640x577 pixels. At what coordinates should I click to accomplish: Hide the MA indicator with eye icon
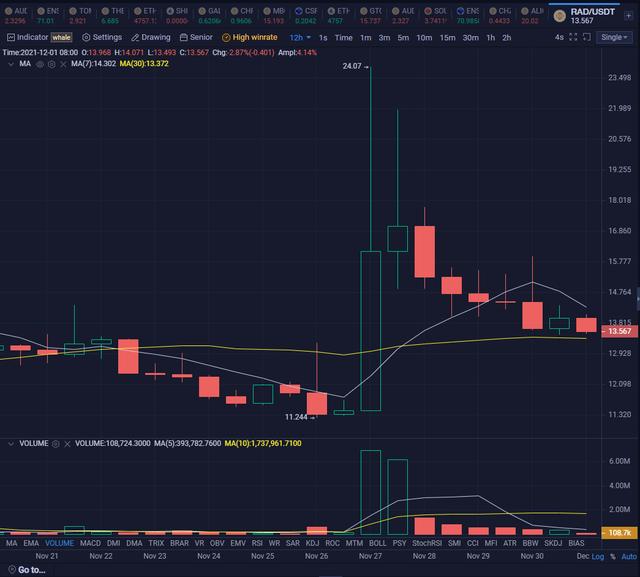(40, 63)
